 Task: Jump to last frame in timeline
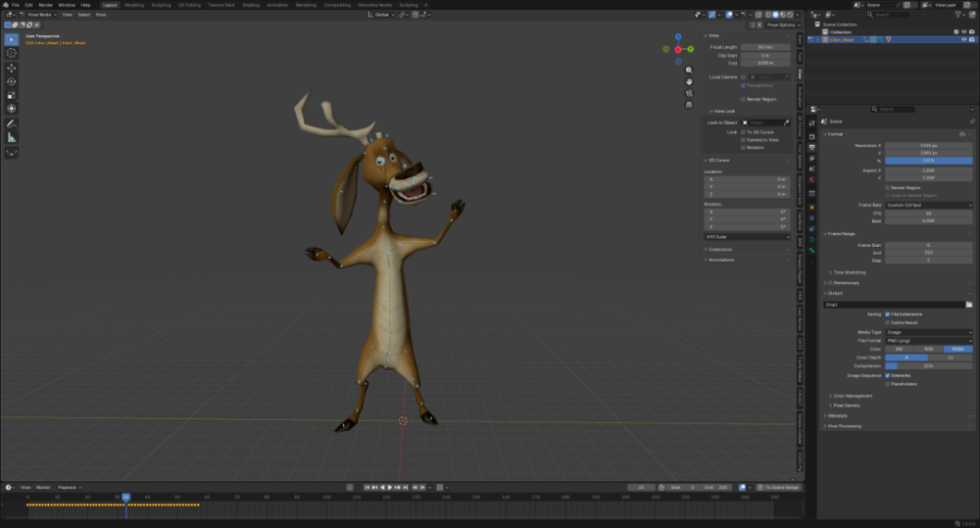point(406,488)
